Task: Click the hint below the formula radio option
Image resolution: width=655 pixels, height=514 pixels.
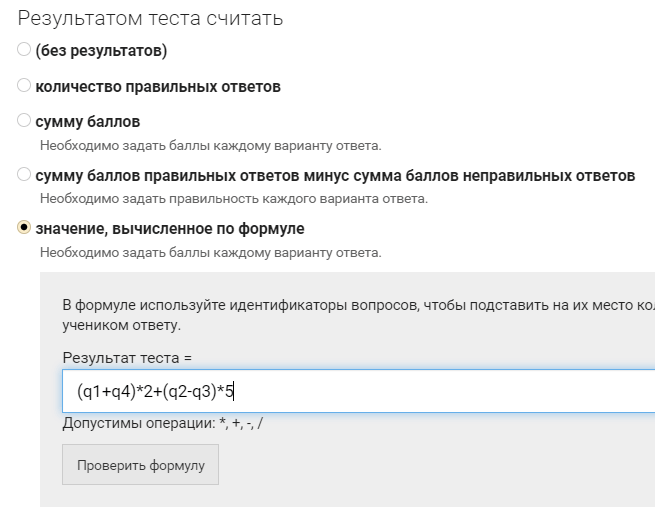Action: [210, 252]
